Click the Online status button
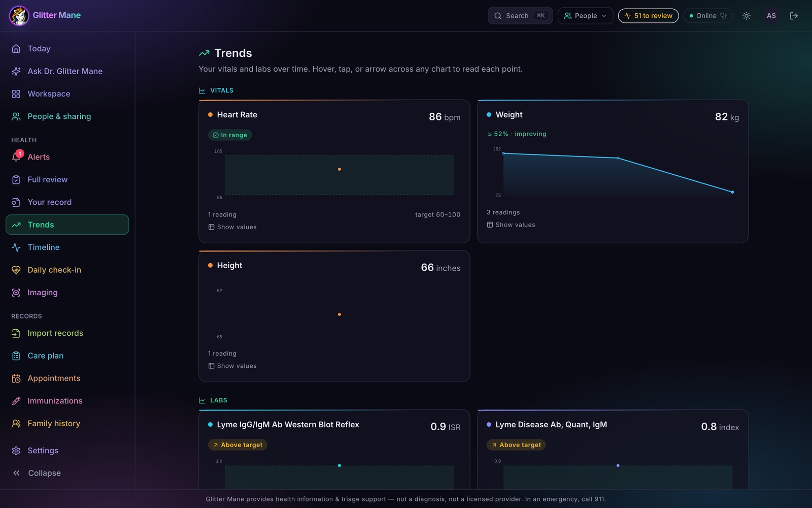This screenshot has width=812, height=508. pos(708,16)
